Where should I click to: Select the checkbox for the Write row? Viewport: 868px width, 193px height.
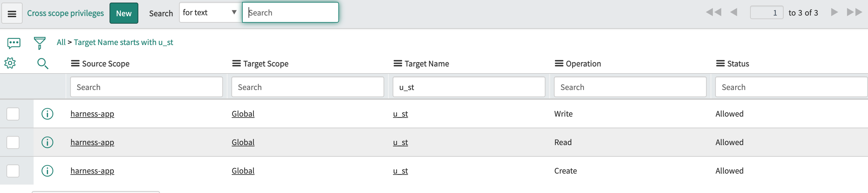(x=13, y=114)
